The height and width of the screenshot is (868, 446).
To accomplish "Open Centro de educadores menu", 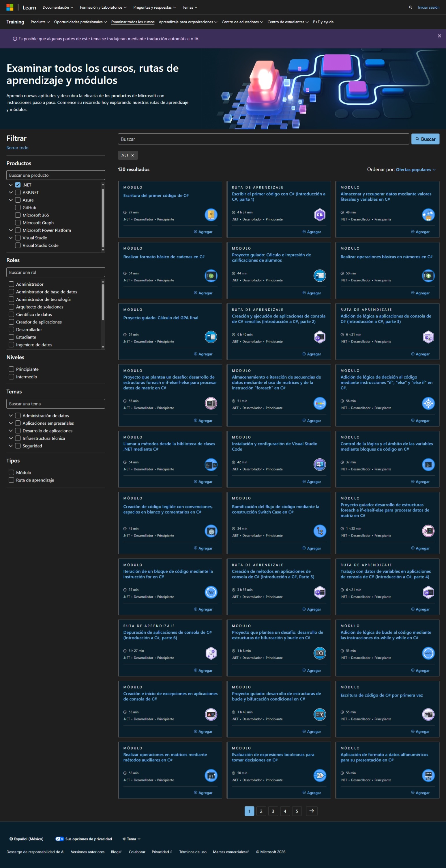I will point(242,22).
